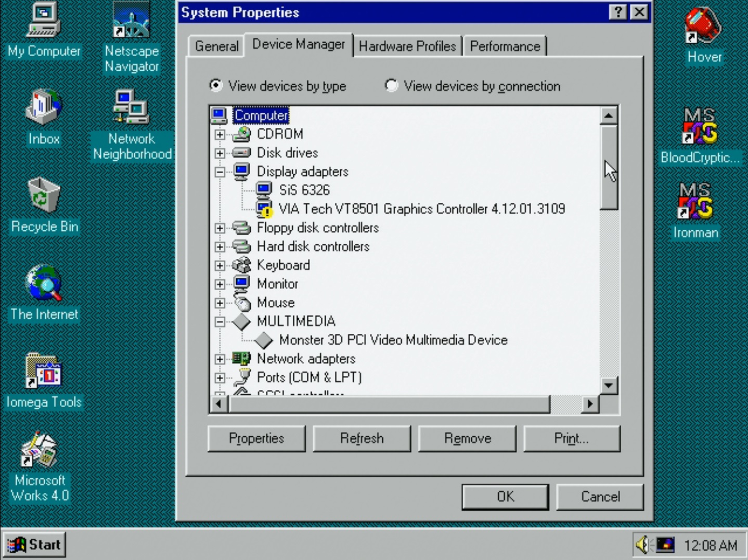
Task: Click the Print... button
Action: pos(572,438)
